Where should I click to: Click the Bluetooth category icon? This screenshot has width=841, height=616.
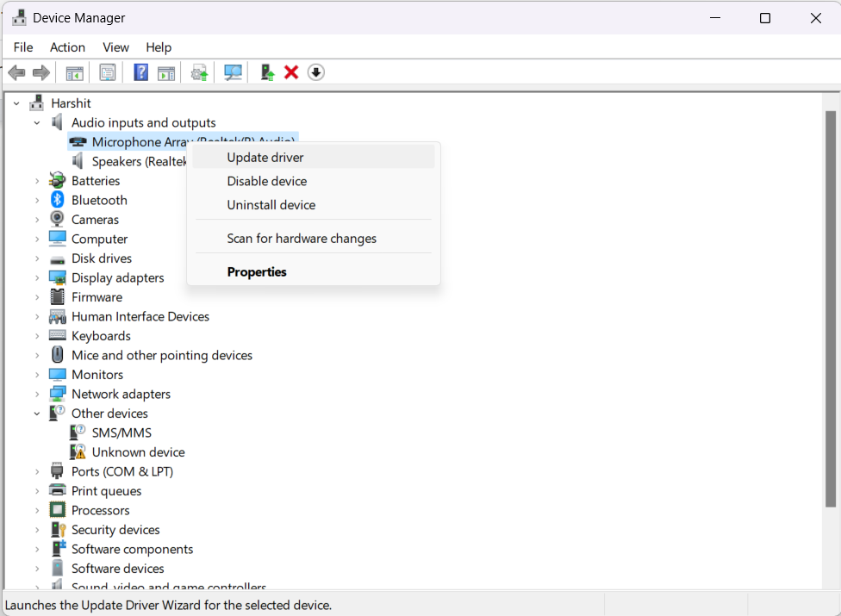[58, 200]
